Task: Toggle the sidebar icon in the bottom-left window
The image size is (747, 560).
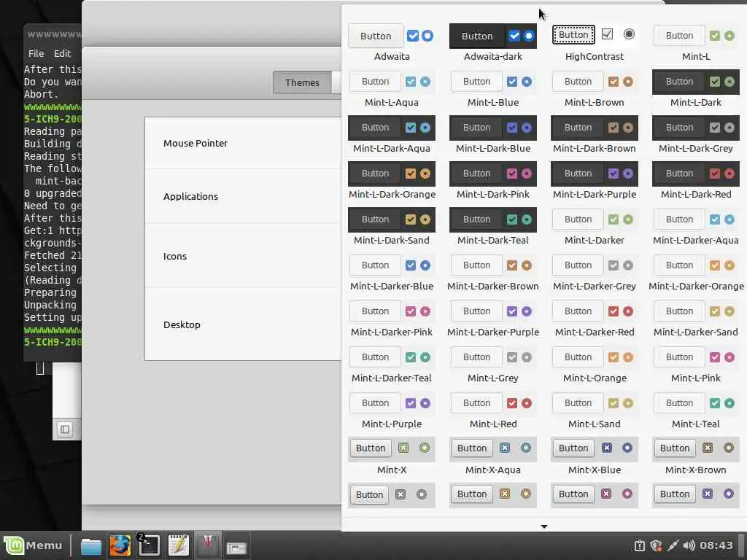Action: tap(65, 429)
